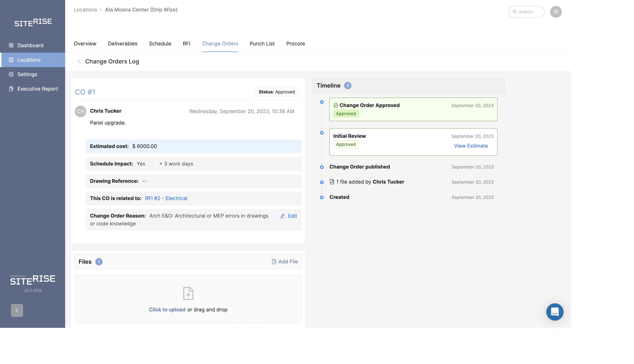Image resolution: width=634 pixels, height=364 pixels.
Task: Open the chat support bubble icon
Action: tap(554, 312)
